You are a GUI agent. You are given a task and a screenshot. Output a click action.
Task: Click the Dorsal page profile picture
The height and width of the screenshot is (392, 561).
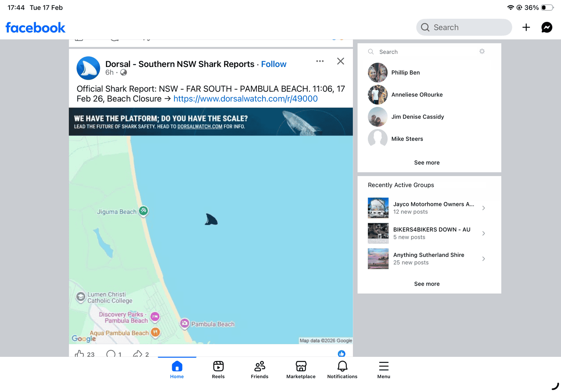88,68
